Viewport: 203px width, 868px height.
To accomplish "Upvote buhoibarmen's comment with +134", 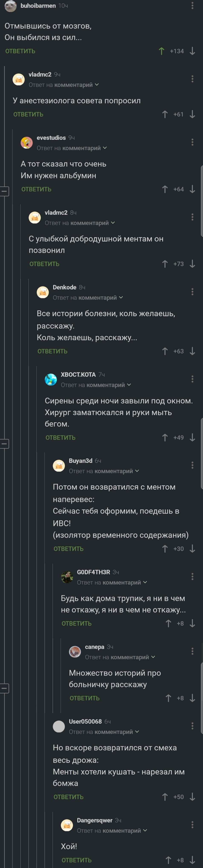I will (162, 51).
